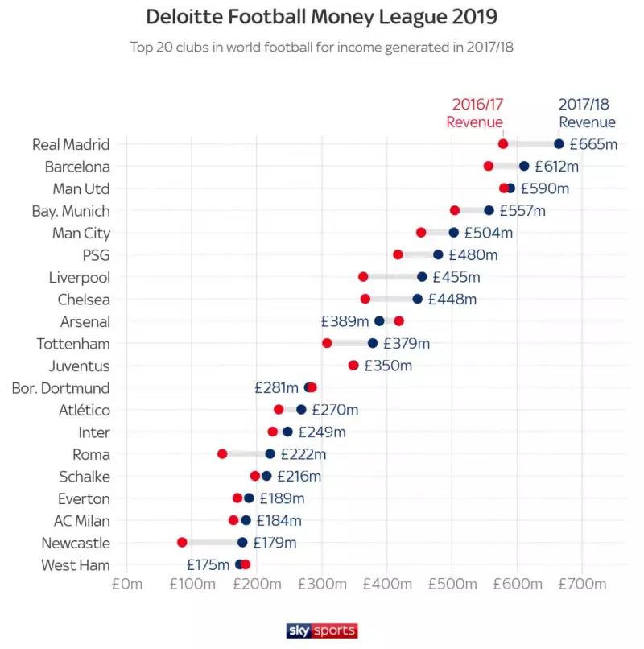Screen dimensions: 644x649
Task: Click Tottenham's blue 2017/18 revenue dot
Action: point(373,343)
